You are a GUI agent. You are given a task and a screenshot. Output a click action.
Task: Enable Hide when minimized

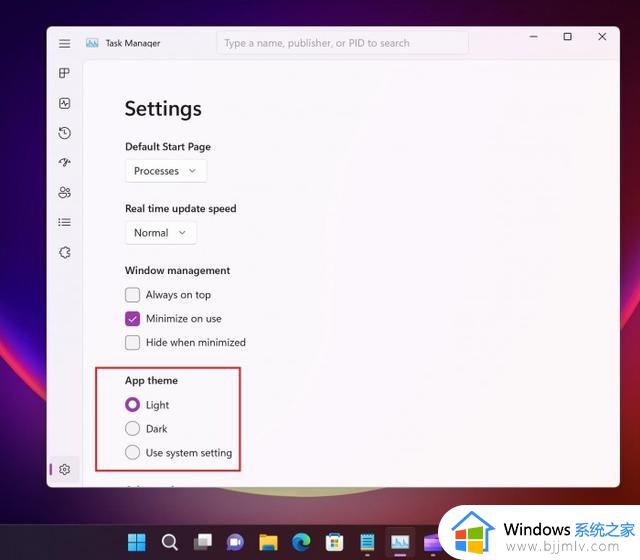pyautogui.click(x=132, y=342)
